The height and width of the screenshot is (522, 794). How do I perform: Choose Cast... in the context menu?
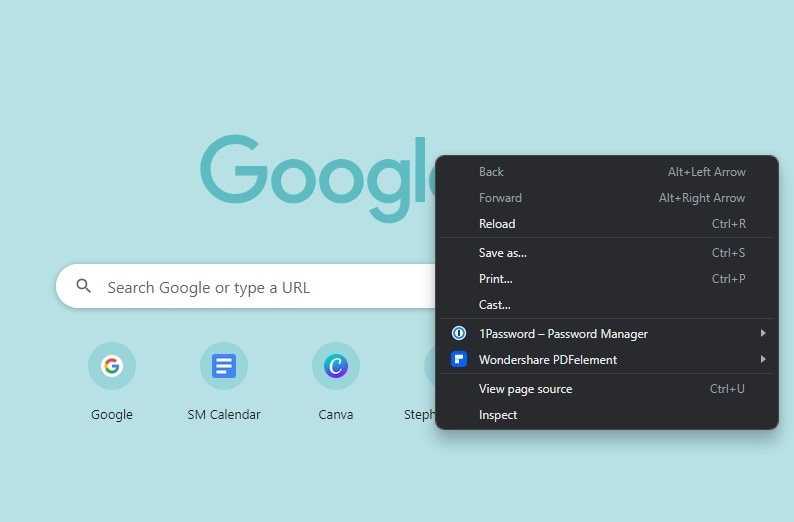[607, 305]
